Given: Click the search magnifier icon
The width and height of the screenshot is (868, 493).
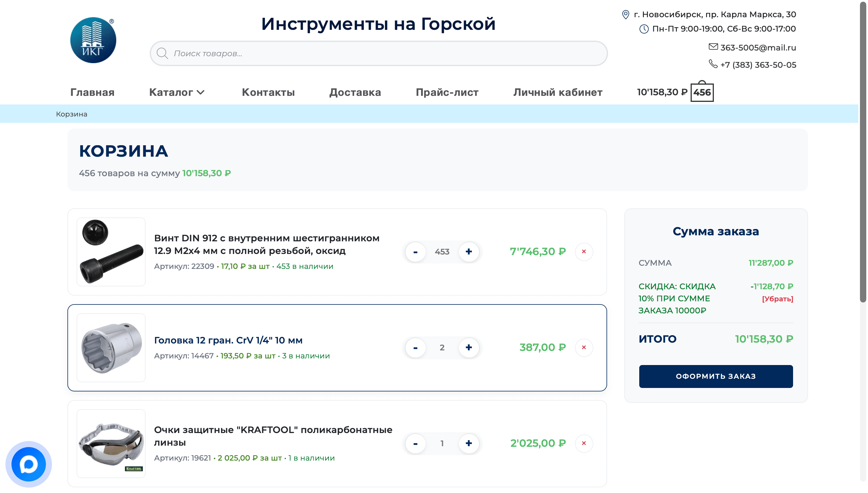Looking at the screenshot, I should click(x=162, y=53).
